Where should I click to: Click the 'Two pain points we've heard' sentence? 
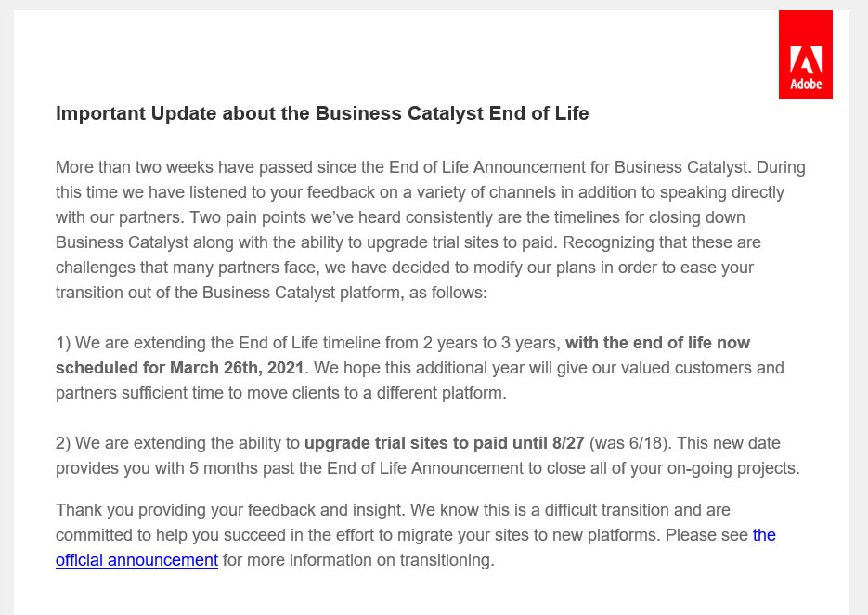(467, 217)
